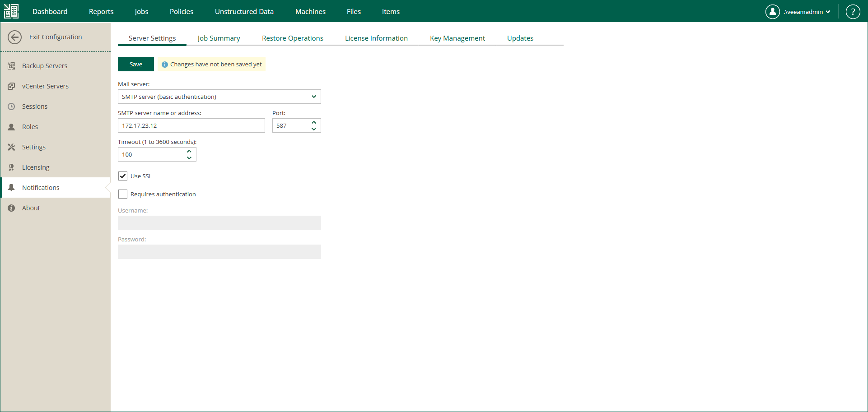Go to Unstructured Data in top navigation
Viewport: 868px width, 412px height.
click(x=244, y=12)
